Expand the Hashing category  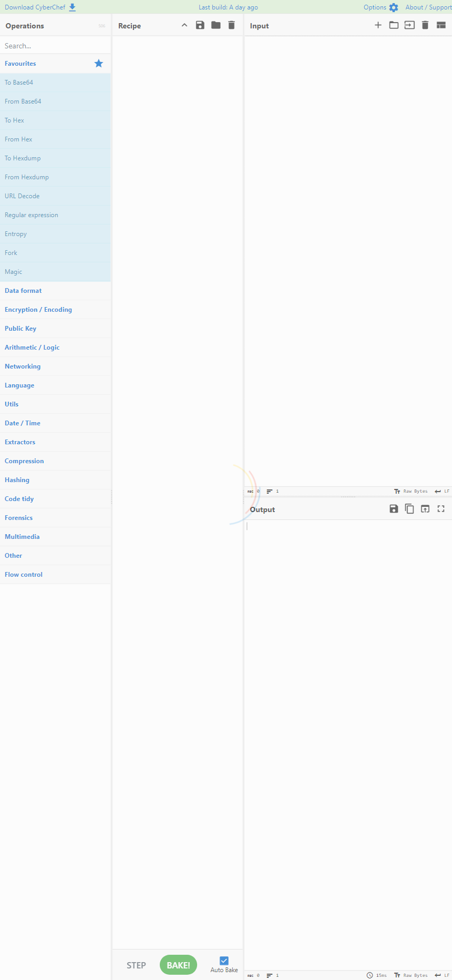point(55,480)
